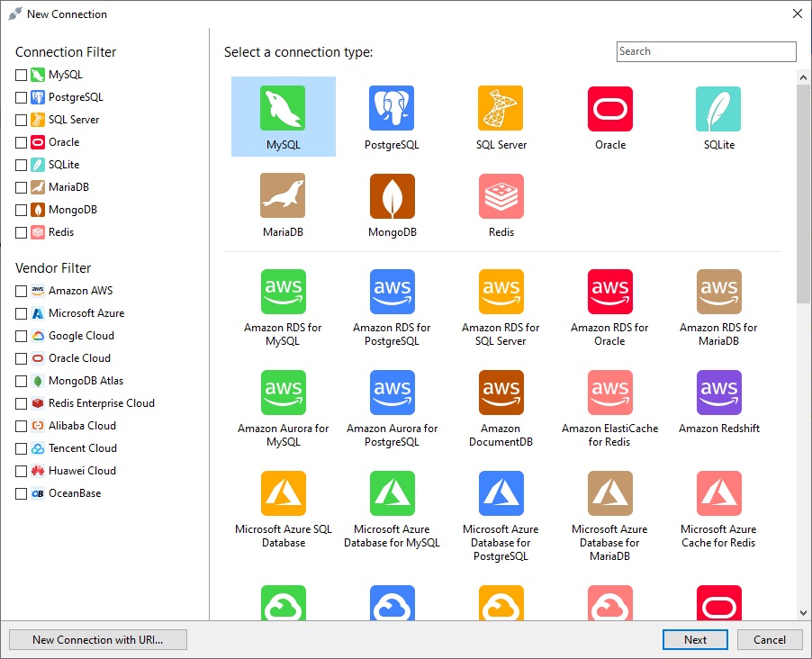The image size is (812, 659).
Task: Choose Microsoft Azure SQL Database icon
Action: pos(283,493)
